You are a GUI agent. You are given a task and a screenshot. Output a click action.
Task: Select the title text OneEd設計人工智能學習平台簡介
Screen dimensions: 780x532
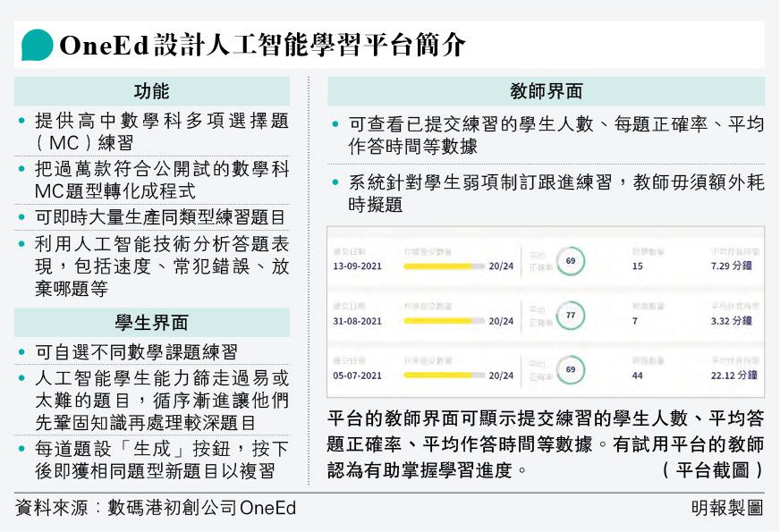(262, 45)
